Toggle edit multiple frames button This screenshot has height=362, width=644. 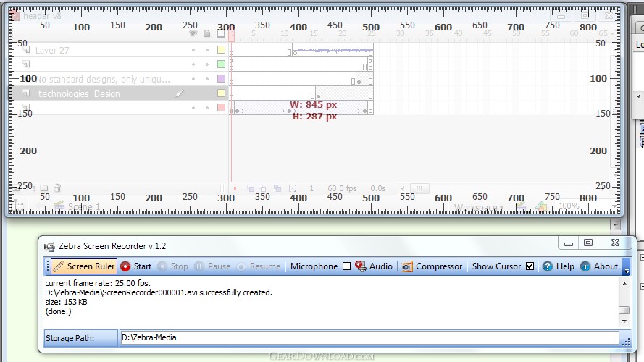coord(277,188)
